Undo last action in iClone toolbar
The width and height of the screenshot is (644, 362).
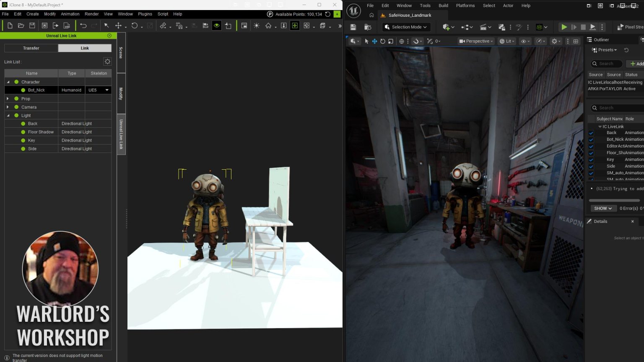point(83,26)
